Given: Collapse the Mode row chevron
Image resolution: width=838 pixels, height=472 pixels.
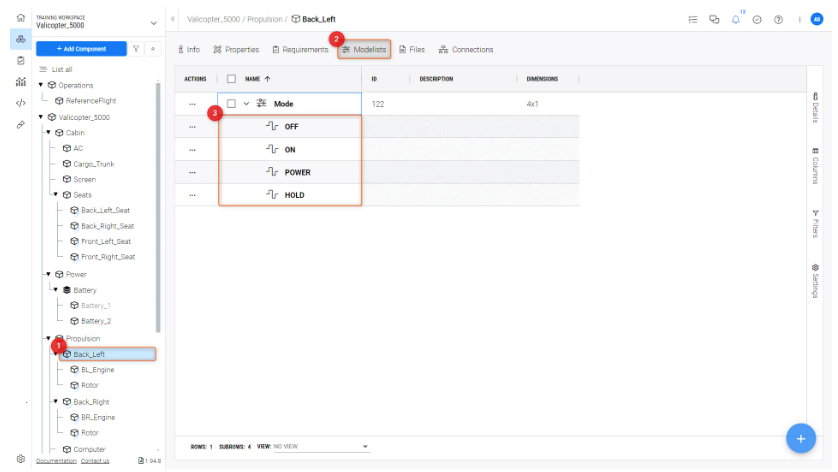Looking at the screenshot, I should pos(246,104).
